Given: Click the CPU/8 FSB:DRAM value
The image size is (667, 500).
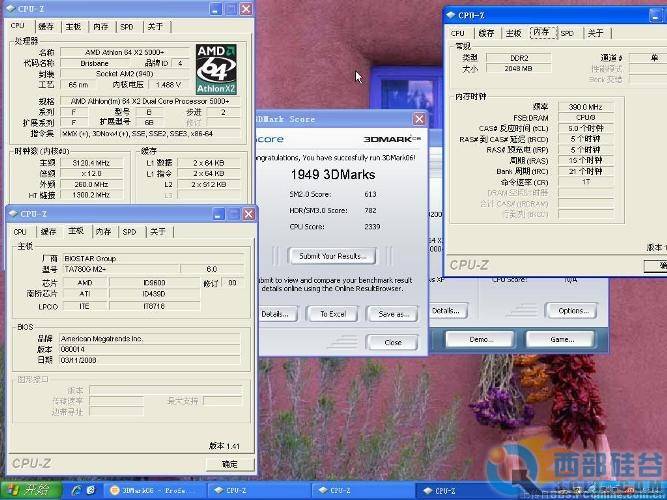Looking at the screenshot, I should 585,117.
